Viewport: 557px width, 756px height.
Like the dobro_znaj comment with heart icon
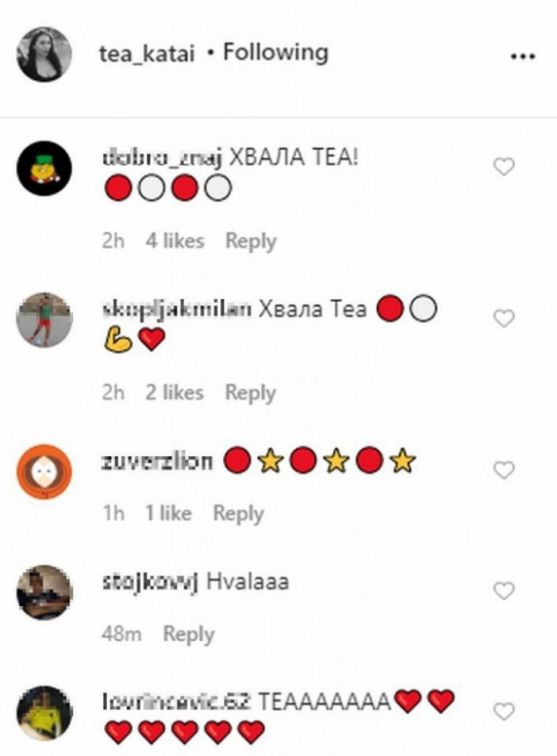(x=504, y=167)
